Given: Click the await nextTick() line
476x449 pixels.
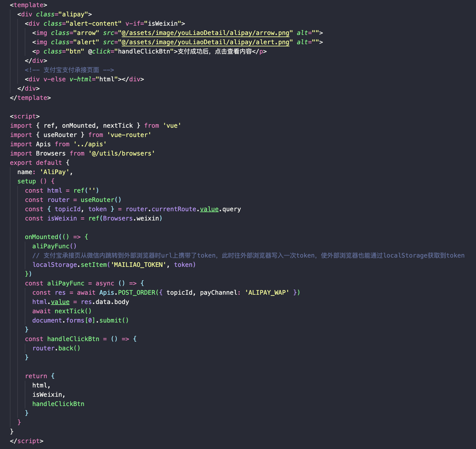Looking at the screenshot, I should click(x=62, y=311).
